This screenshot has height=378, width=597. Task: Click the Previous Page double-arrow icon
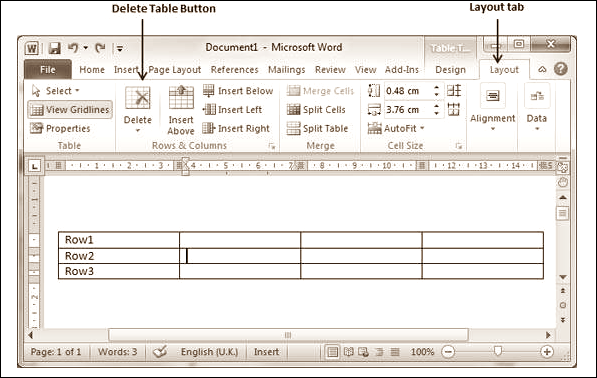563,291
